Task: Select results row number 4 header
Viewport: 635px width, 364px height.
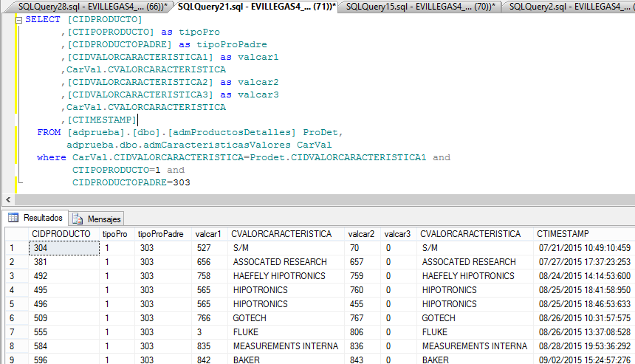Action: click(x=16, y=290)
